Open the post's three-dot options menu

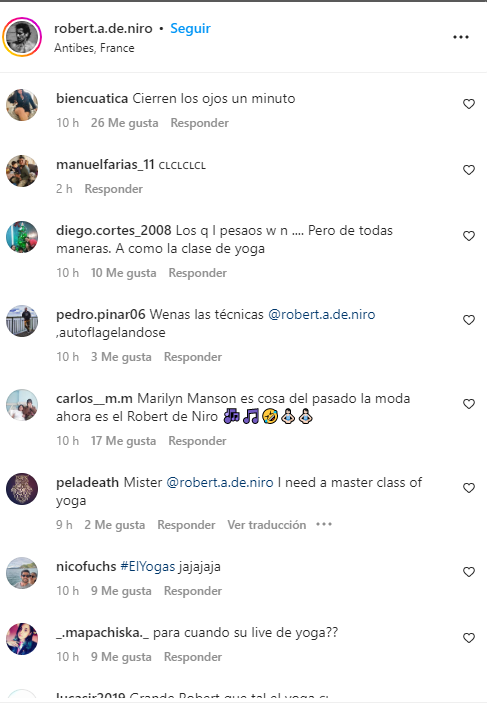[x=461, y=37]
